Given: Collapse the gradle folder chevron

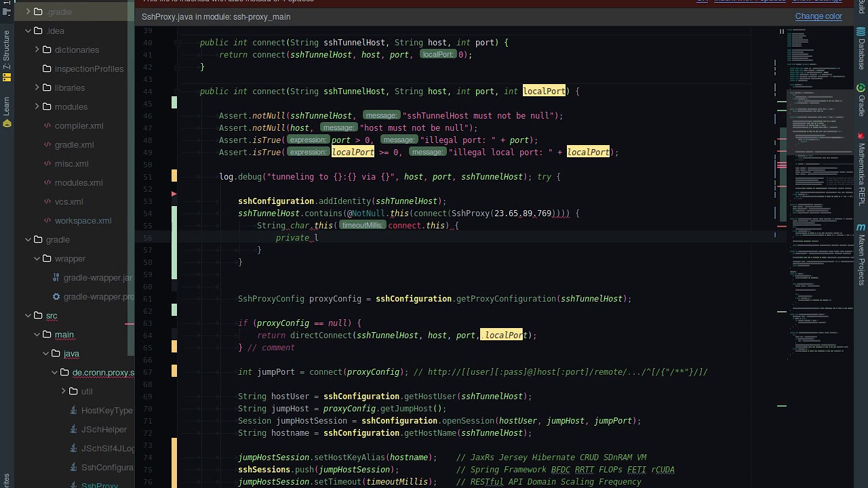Looking at the screenshot, I should [28, 239].
